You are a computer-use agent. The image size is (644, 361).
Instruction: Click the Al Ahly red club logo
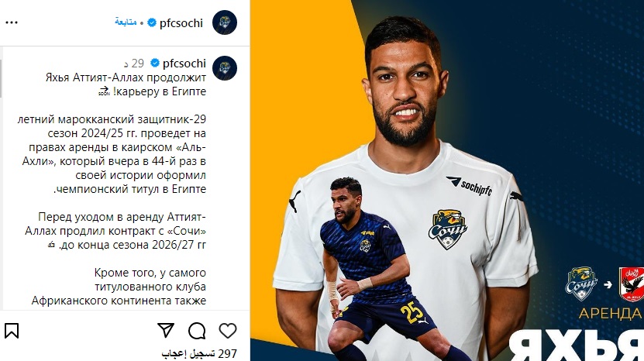(x=632, y=284)
